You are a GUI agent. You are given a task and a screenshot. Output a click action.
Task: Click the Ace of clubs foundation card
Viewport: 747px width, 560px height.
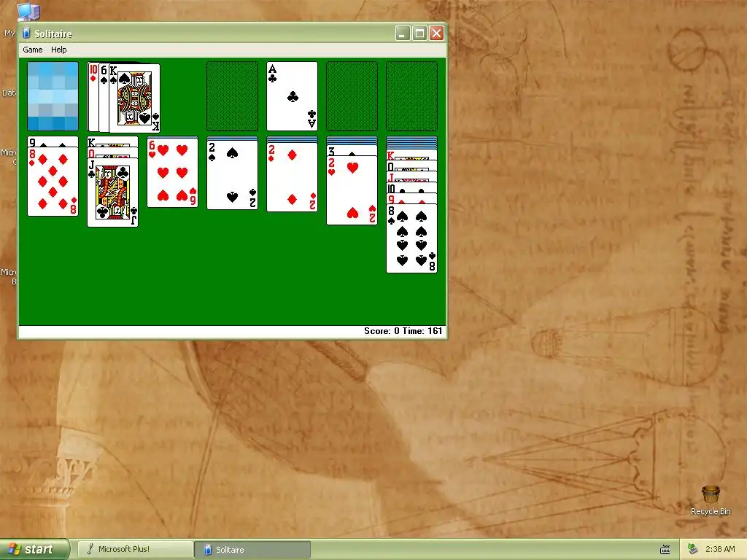(292, 96)
